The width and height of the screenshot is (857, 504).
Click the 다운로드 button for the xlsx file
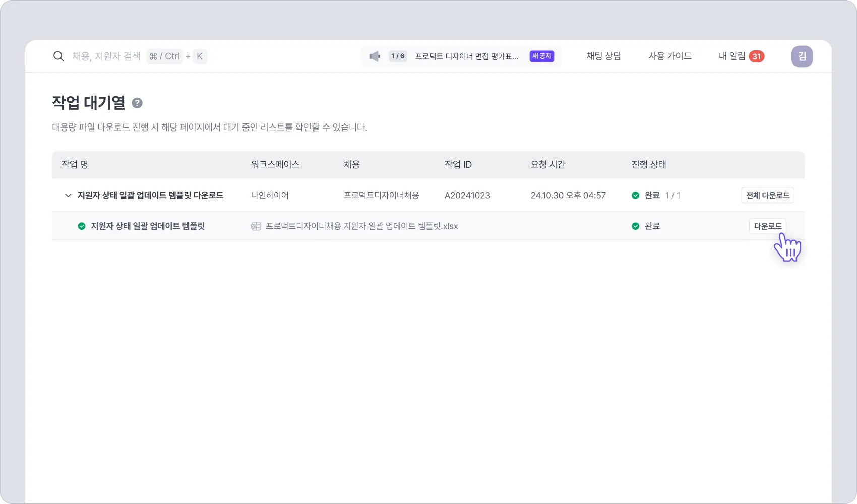tap(767, 226)
